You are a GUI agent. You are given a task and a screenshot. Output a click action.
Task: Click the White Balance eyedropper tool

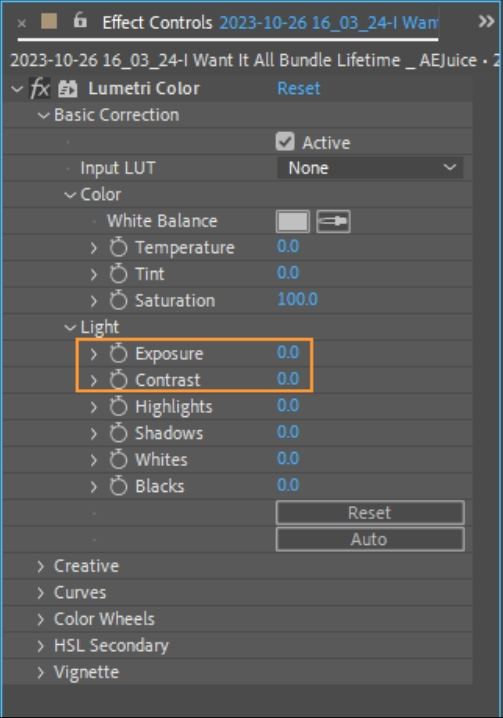334,222
